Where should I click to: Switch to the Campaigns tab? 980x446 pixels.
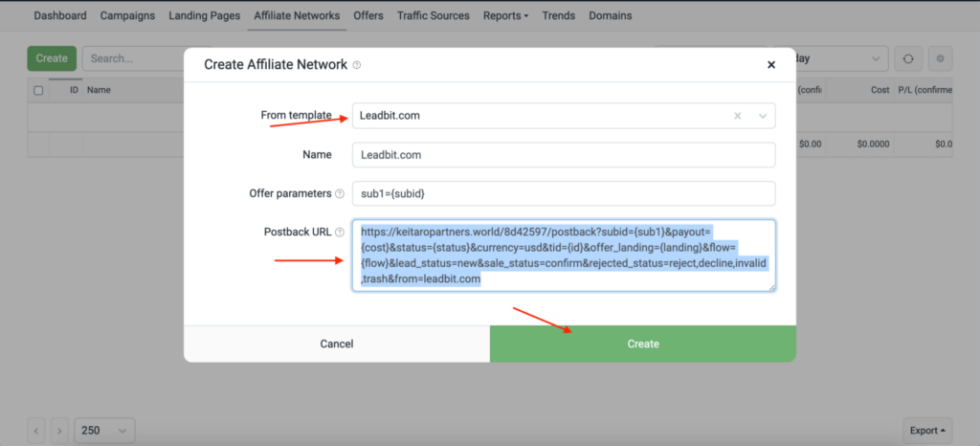128,15
